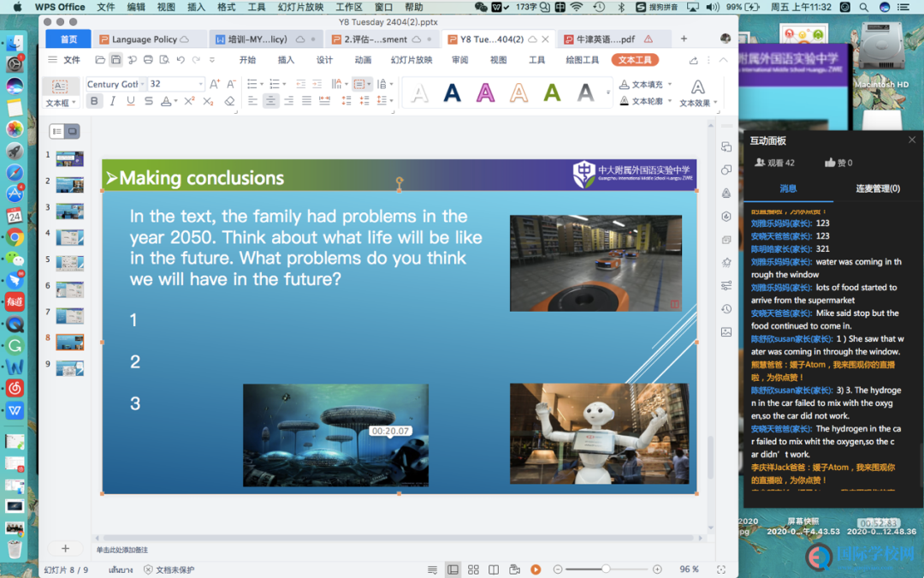Open 幻灯片放映 in the macOS menu bar
The image size is (924, 578).
pyautogui.click(x=300, y=7)
